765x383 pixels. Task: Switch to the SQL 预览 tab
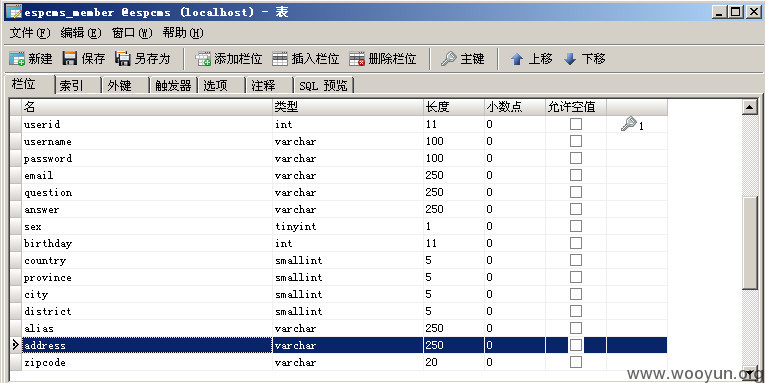tap(323, 85)
